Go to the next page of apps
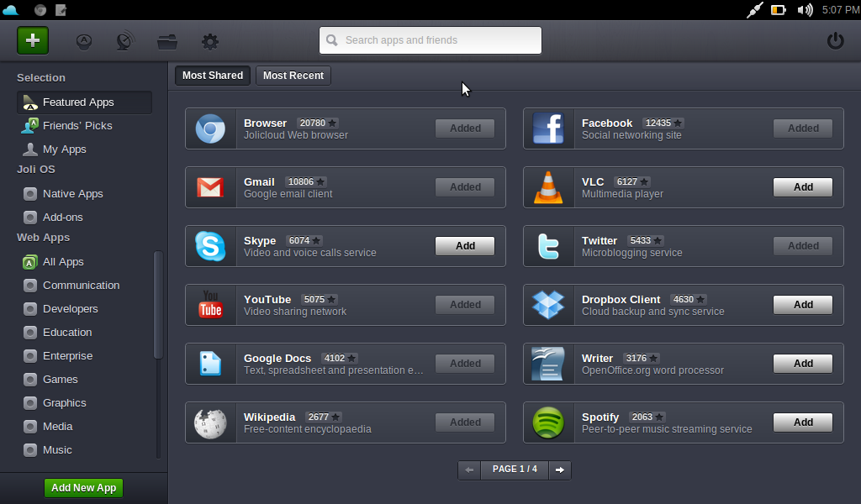The height and width of the screenshot is (504, 861). click(559, 470)
